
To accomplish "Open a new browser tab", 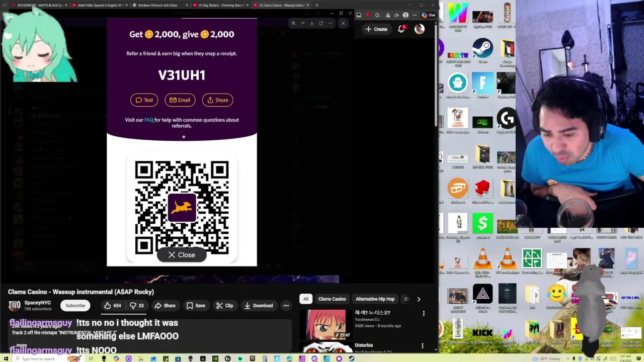I will (x=316, y=5).
